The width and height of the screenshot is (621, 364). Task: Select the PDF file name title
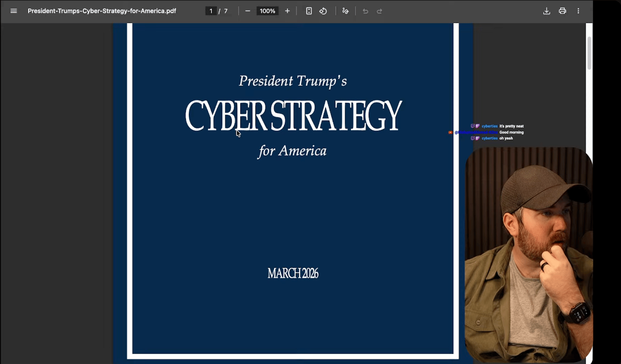coord(102,11)
